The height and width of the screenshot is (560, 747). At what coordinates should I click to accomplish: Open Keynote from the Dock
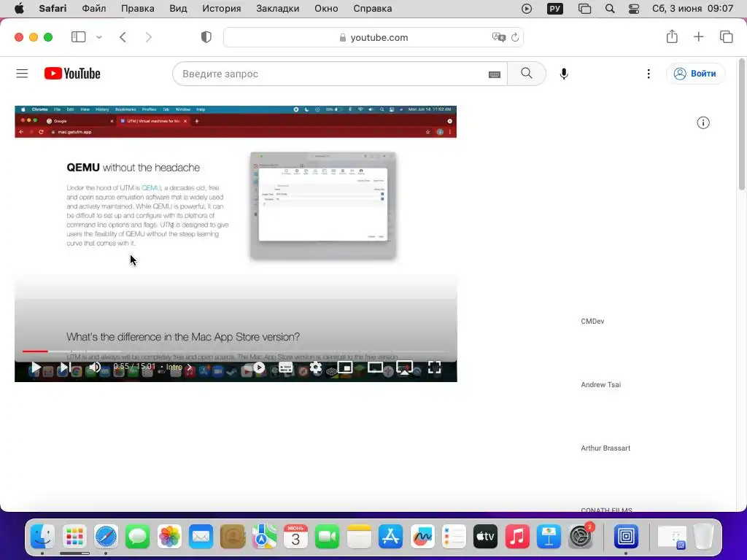tap(549, 537)
